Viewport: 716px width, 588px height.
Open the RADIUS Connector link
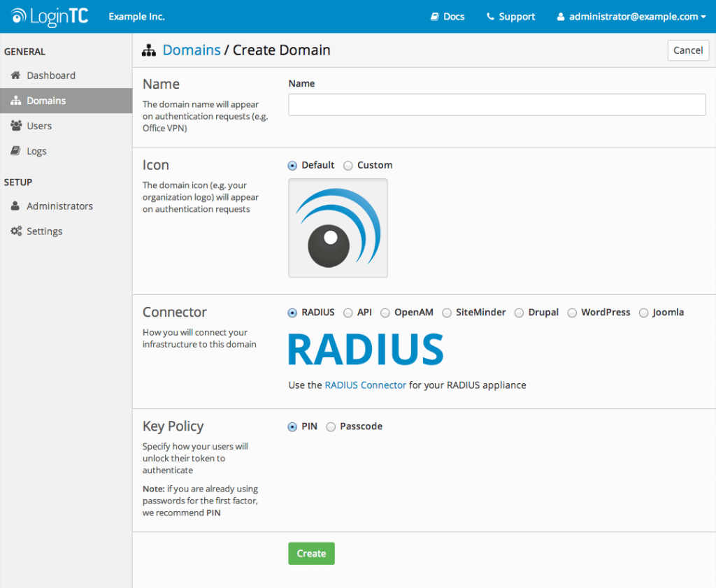click(365, 385)
